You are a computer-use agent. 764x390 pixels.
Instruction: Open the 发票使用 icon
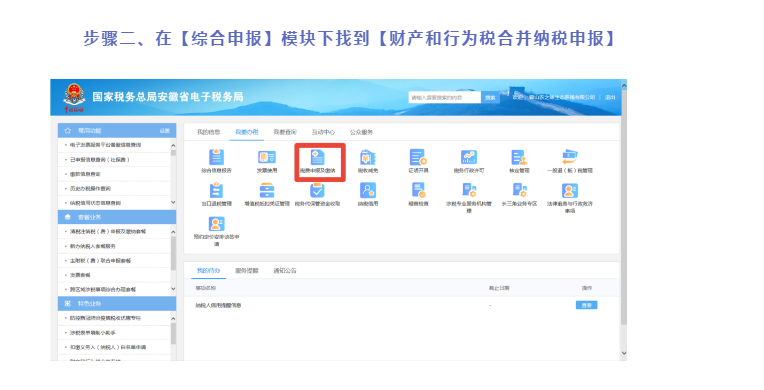point(267,157)
